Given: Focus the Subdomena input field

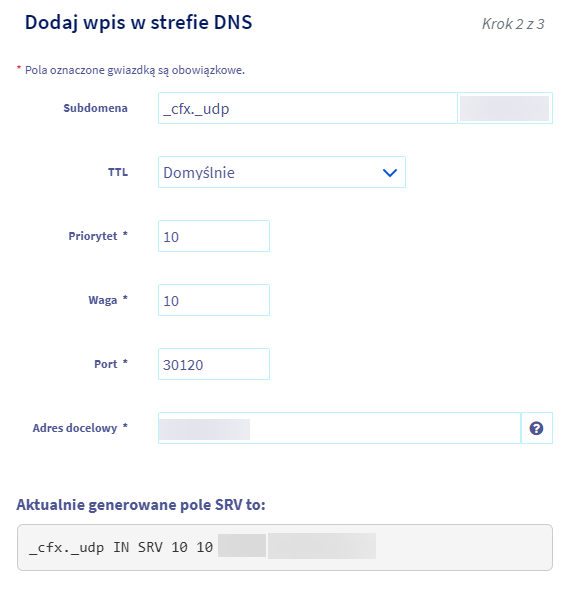Looking at the screenshot, I should 307,108.
